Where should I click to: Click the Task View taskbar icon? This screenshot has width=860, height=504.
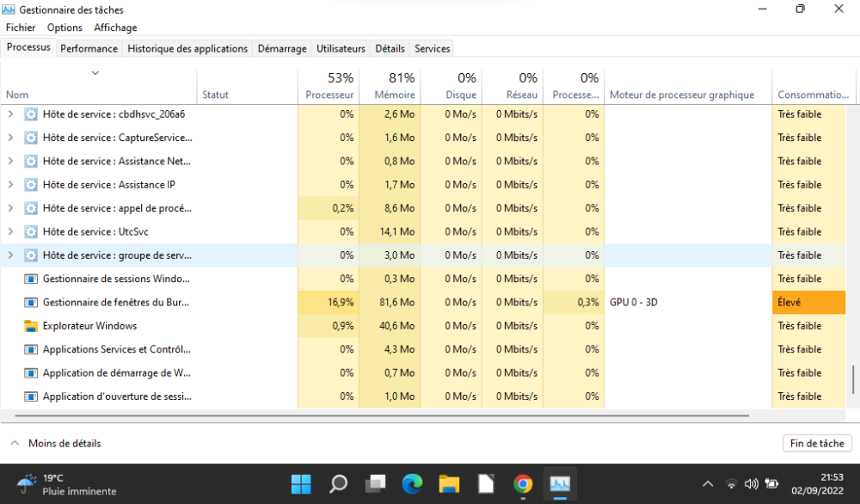click(376, 483)
